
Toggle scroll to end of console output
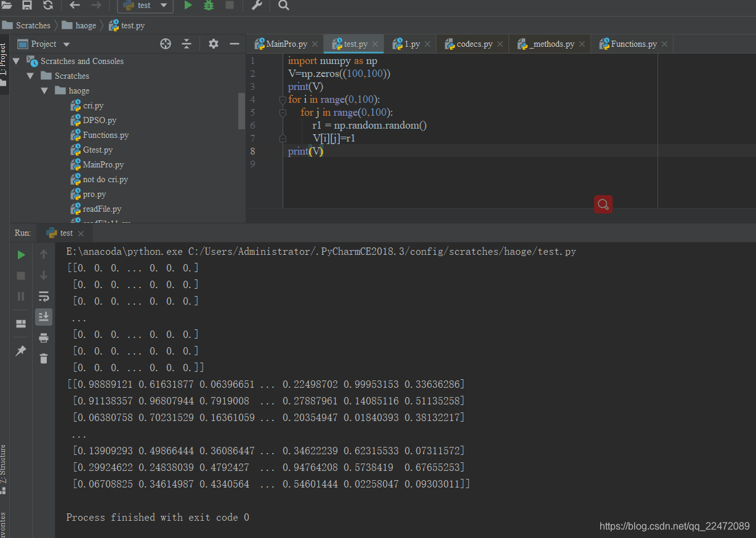44,317
